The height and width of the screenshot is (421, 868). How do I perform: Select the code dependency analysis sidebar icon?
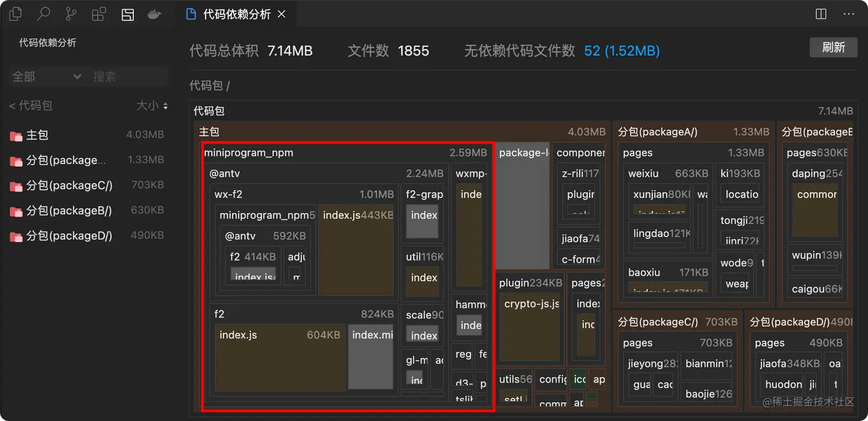click(127, 15)
